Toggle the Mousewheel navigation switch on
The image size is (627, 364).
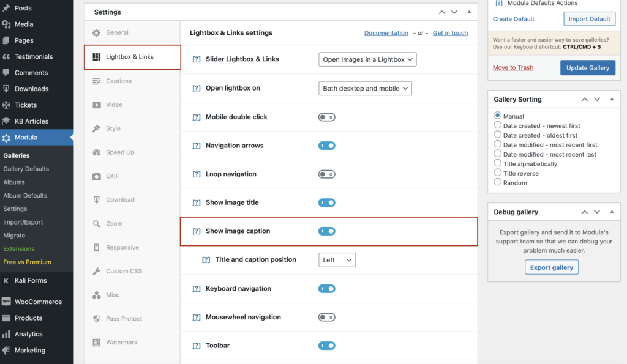click(x=327, y=318)
